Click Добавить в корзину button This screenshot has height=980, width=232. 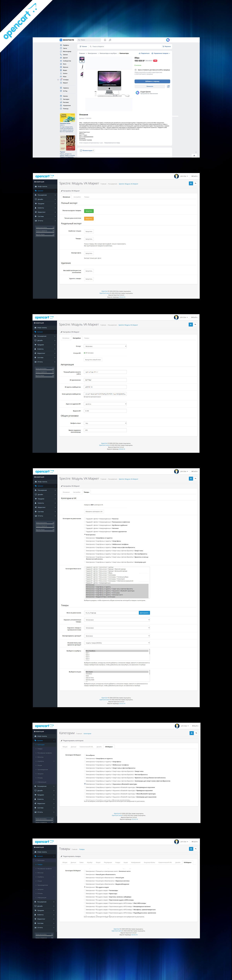[152, 81]
